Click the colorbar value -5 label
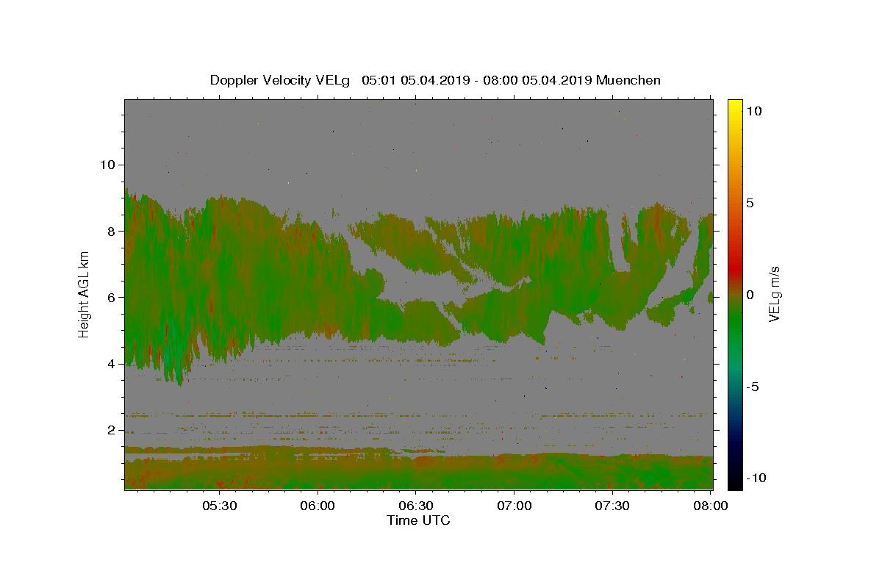 pyautogui.click(x=753, y=387)
